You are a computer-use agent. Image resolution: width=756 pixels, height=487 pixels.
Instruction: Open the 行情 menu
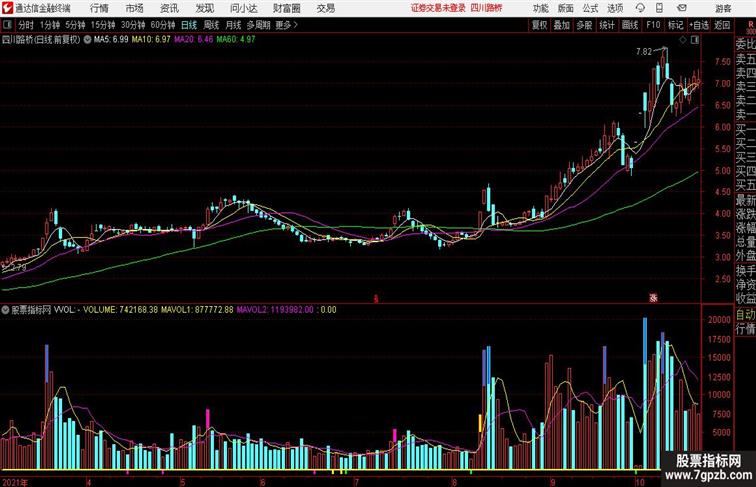click(99, 8)
